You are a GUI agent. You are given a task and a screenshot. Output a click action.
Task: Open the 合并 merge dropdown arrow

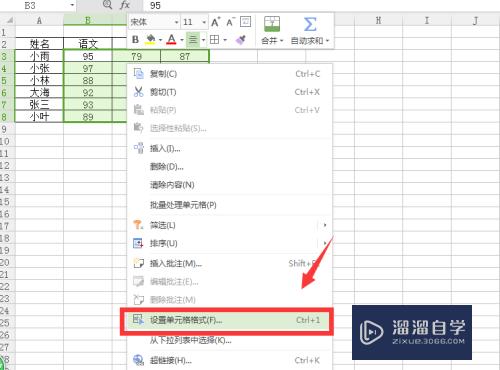point(282,41)
